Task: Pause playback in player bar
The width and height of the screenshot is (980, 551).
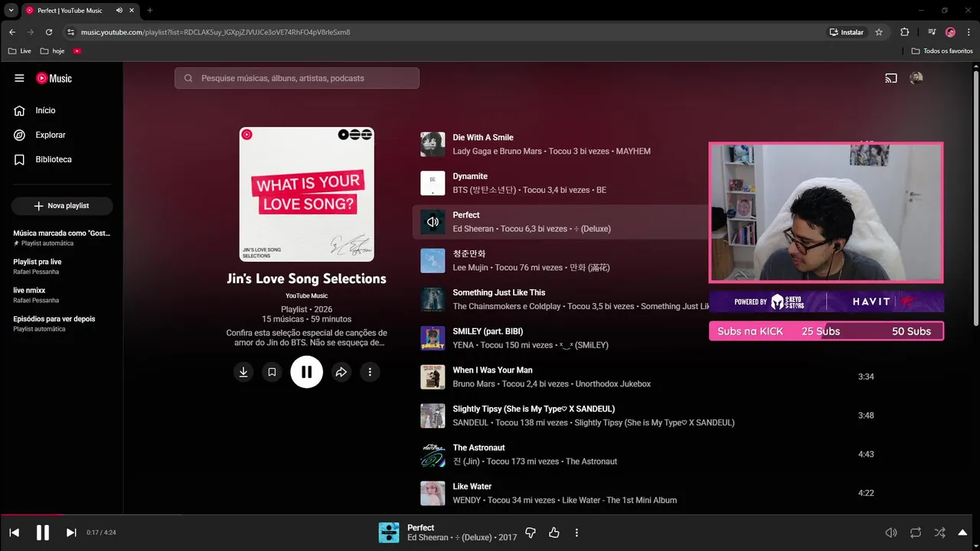Action: [x=43, y=533]
